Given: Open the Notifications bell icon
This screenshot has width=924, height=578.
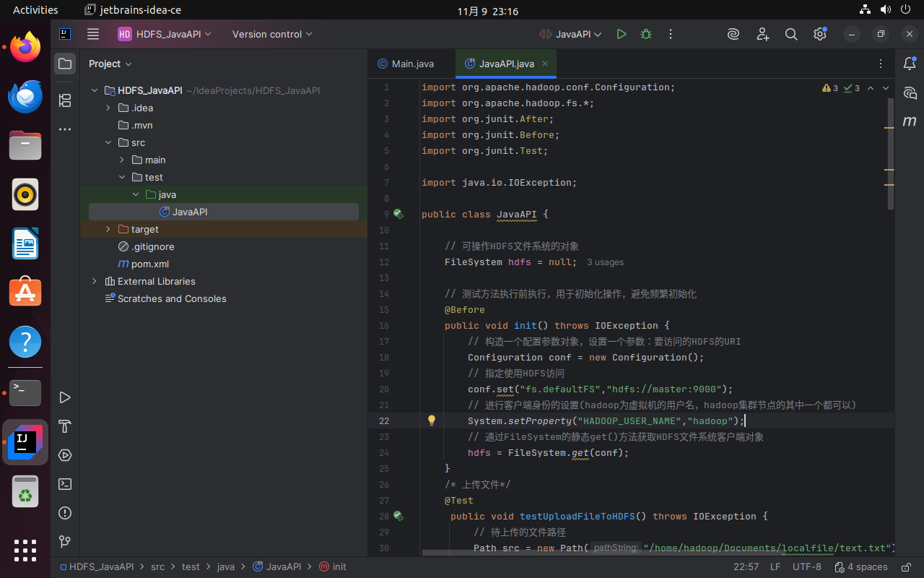Looking at the screenshot, I should [x=910, y=64].
